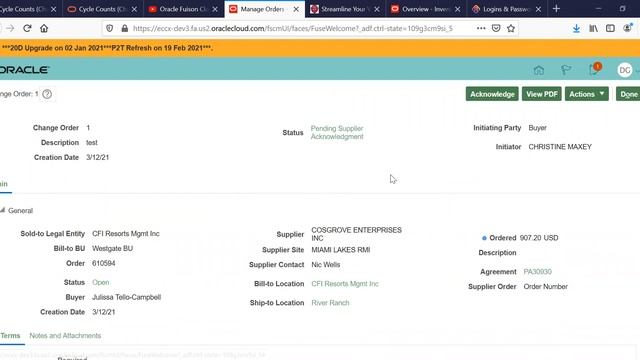Click the View PDF button

point(542,94)
